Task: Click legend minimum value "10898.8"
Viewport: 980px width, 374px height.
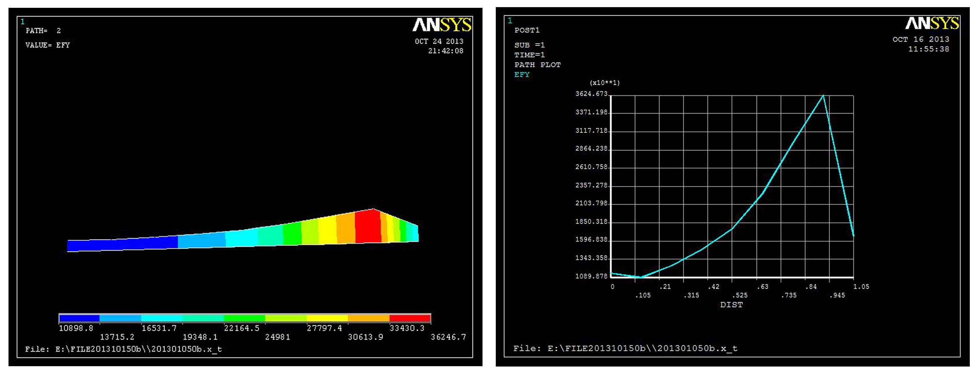Action: (x=76, y=328)
